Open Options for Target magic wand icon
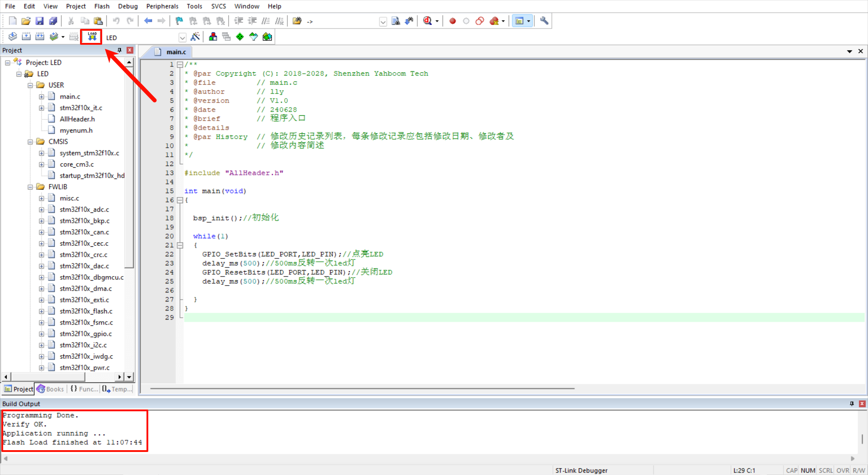Image resolution: width=868 pixels, height=475 pixels. tap(195, 37)
